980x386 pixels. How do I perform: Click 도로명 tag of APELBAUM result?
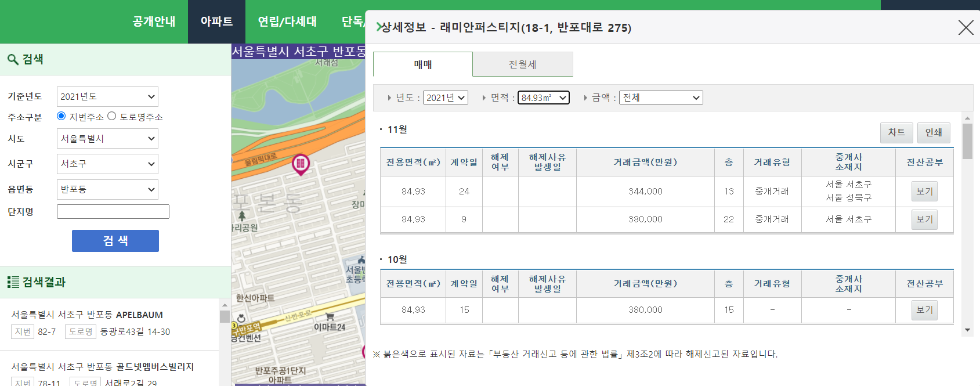[81, 331]
